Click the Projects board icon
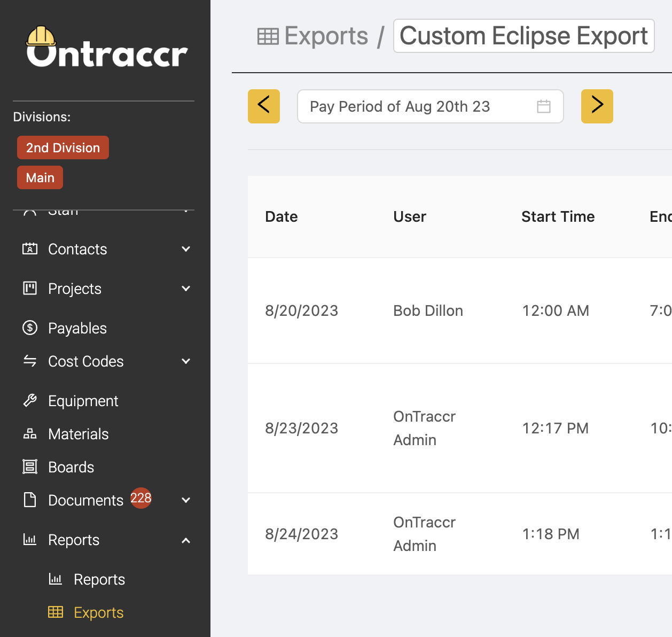The width and height of the screenshot is (672, 637). point(30,288)
